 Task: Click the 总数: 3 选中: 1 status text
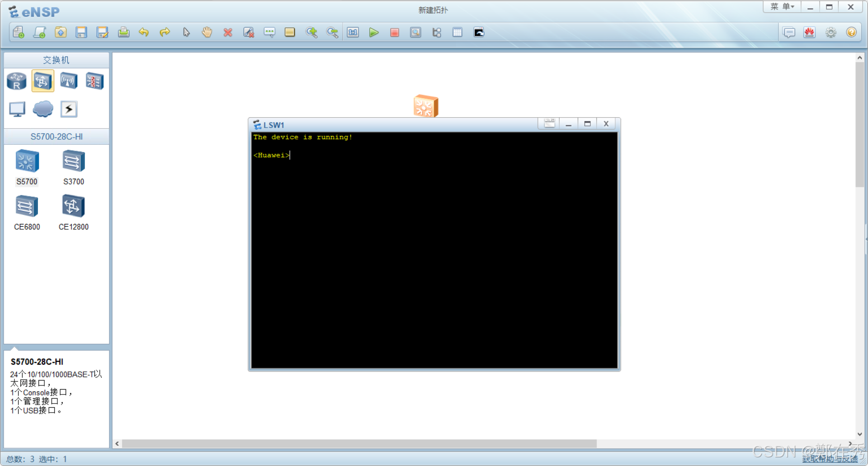coord(37,459)
